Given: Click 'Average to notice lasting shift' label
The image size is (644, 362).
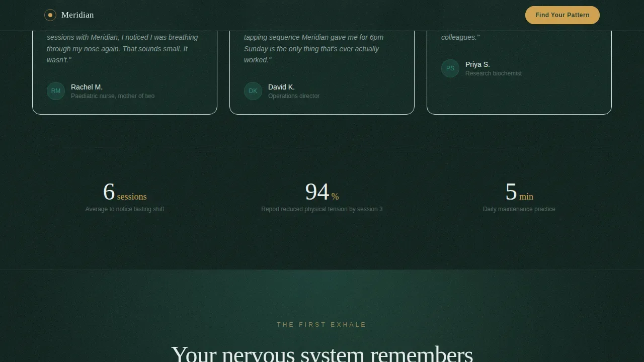Looking at the screenshot, I should click(x=125, y=209).
